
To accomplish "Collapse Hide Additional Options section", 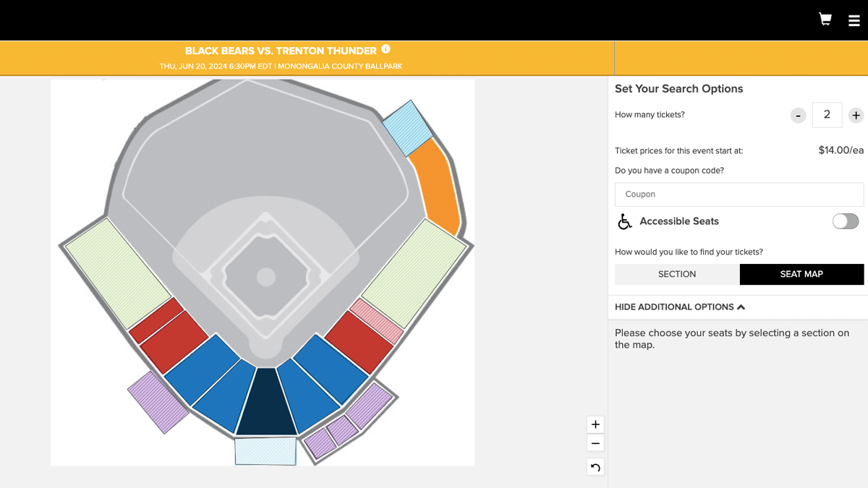I will tap(679, 307).
